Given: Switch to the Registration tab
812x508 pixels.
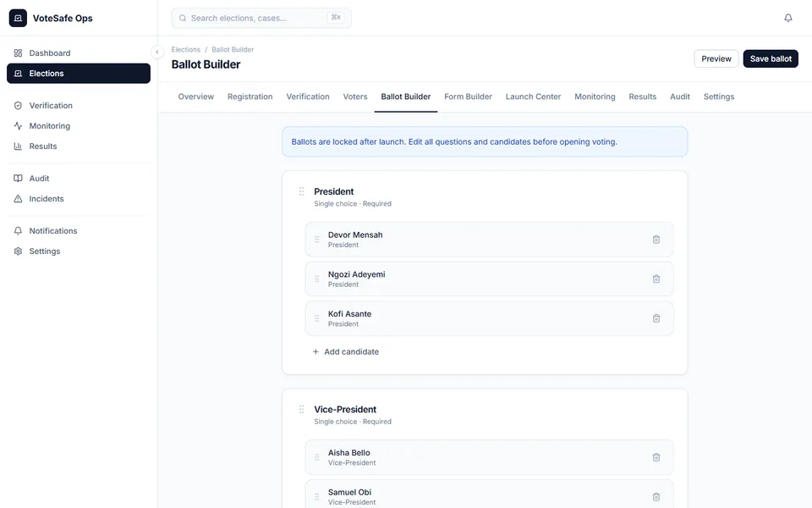Looking at the screenshot, I should tap(250, 97).
